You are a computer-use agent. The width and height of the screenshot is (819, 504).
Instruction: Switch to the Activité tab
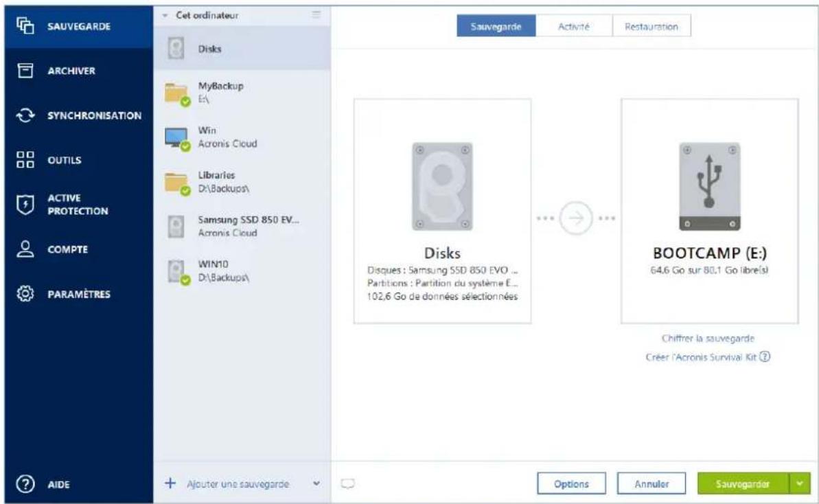click(x=573, y=26)
